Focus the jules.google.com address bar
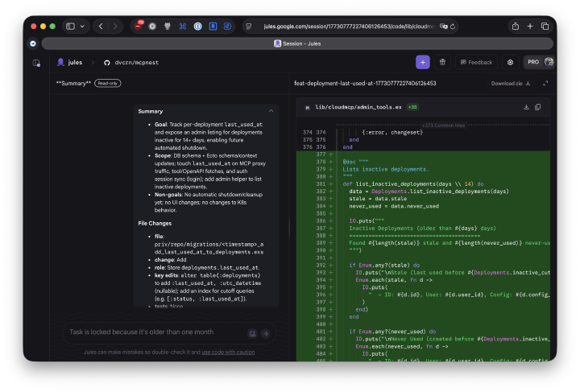Screen dimensions: 580x392 (349, 27)
